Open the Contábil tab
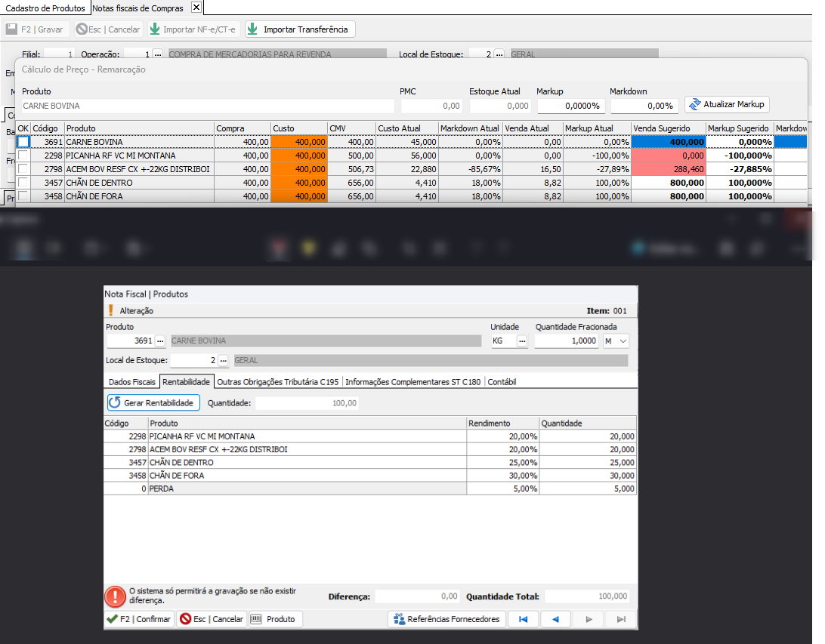This screenshot has width=825, height=644. [x=502, y=382]
